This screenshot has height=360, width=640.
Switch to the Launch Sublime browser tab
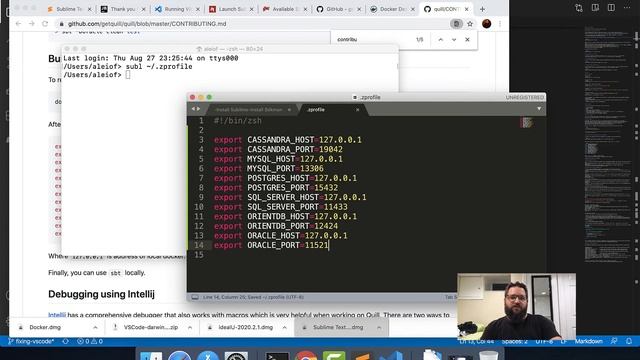230,9
